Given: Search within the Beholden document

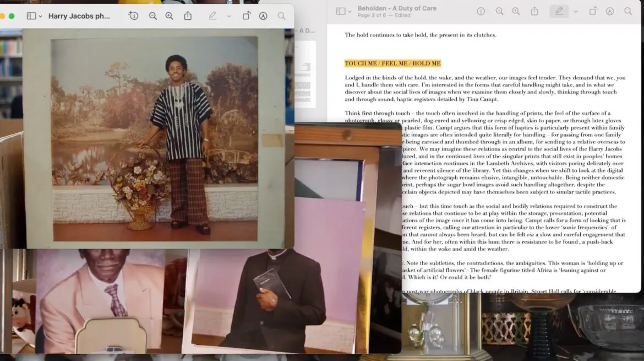Looking at the screenshot, I should click(x=628, y=12).
